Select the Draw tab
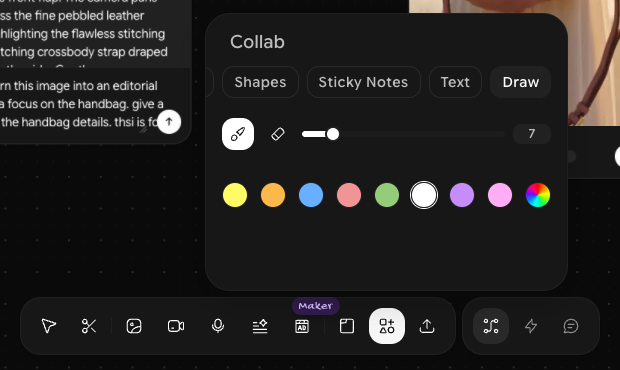The height and width of the screenshot is (370, 620). click(520, 82)
